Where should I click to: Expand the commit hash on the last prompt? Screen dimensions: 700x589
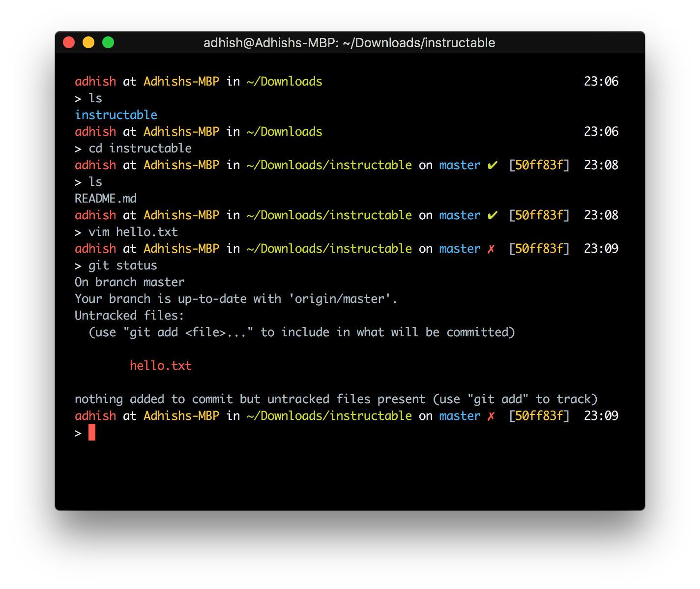[539, 415]
